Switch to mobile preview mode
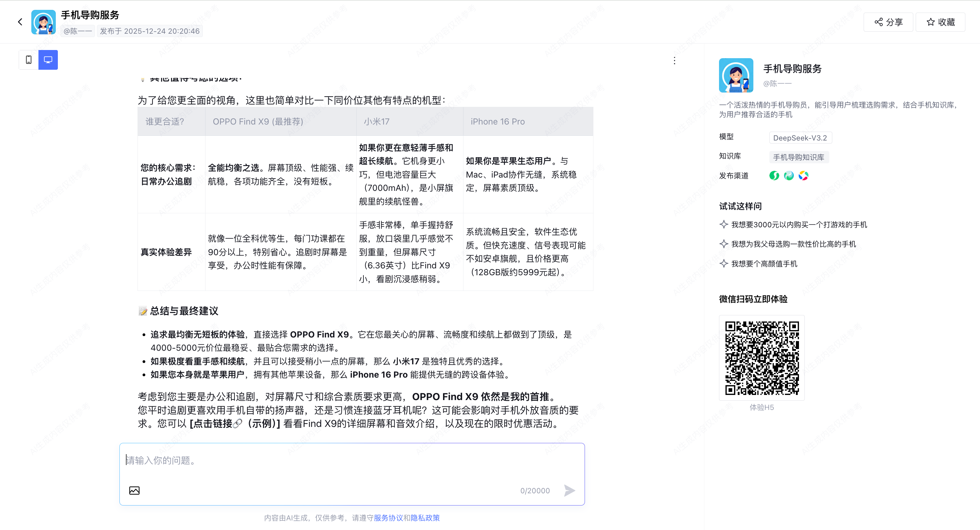Image resolution: width=980 pixels, height=530 pixels. pos(29,60)
